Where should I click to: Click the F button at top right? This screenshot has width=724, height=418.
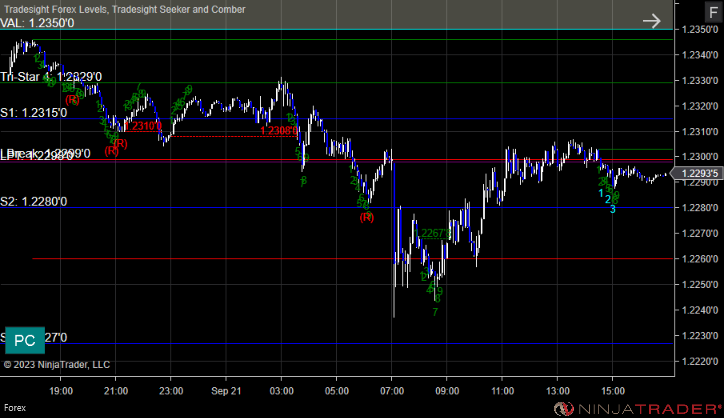pos(713,12)
